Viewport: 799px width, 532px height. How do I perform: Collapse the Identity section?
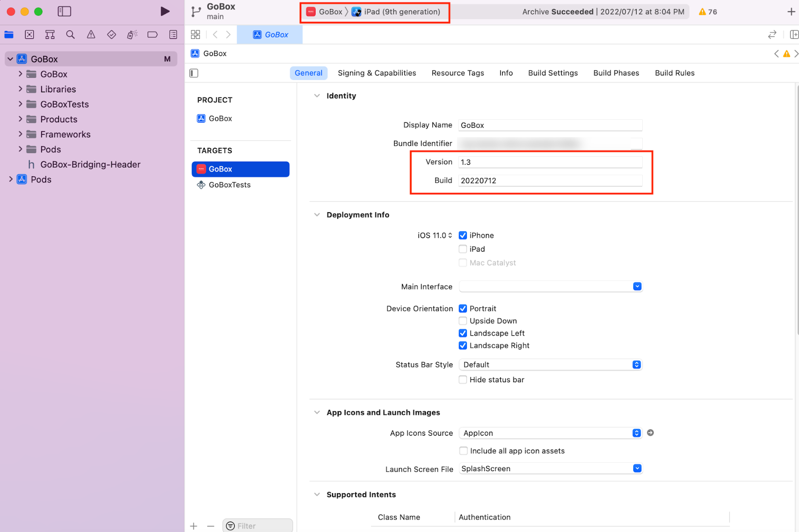click(317, 95)
